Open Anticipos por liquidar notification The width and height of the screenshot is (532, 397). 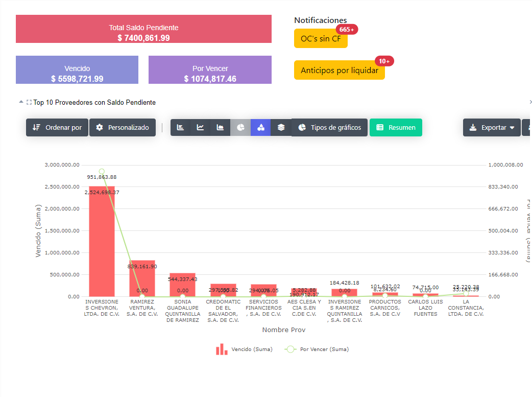339,71
